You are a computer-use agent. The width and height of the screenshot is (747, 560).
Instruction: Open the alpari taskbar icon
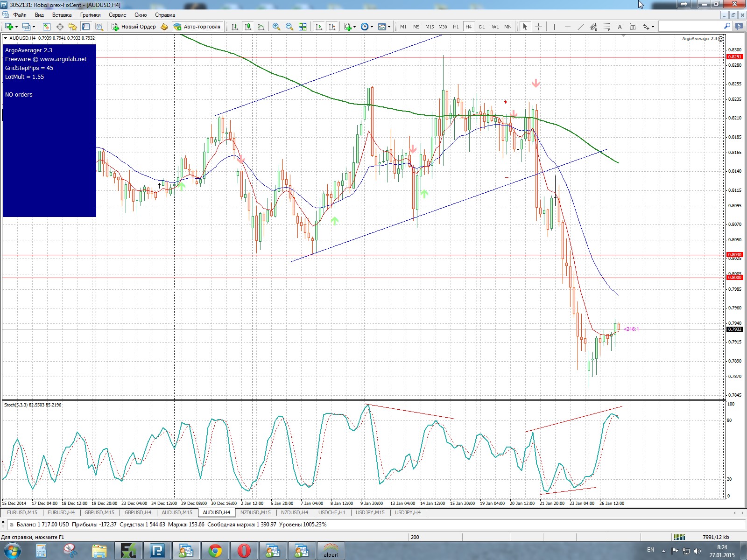(x=331, y=551)
